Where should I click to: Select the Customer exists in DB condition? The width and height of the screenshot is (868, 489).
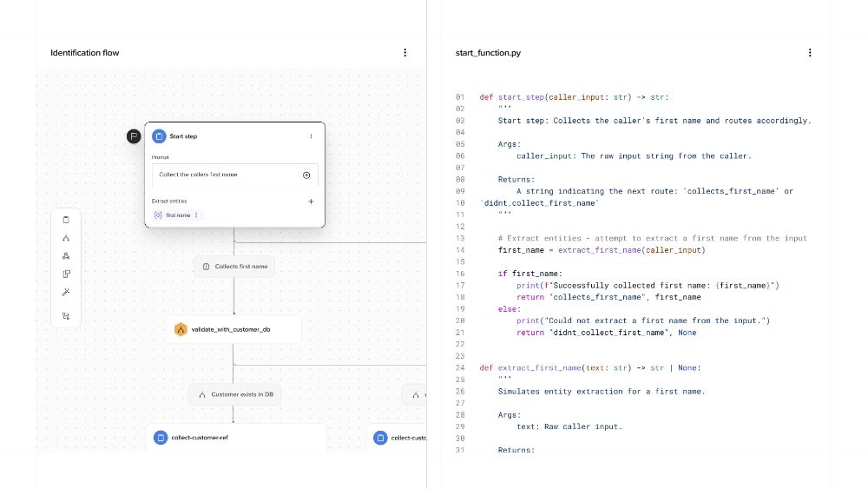coord(235,395)
